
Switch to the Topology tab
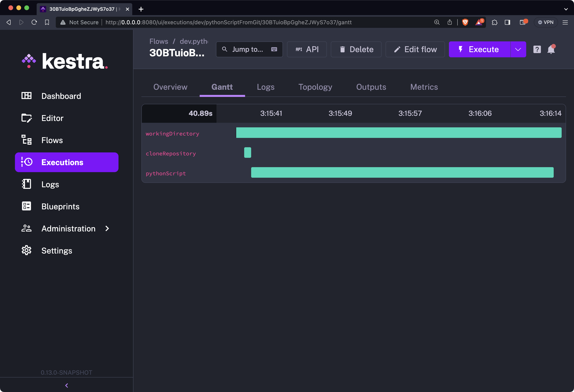point(315,87)
